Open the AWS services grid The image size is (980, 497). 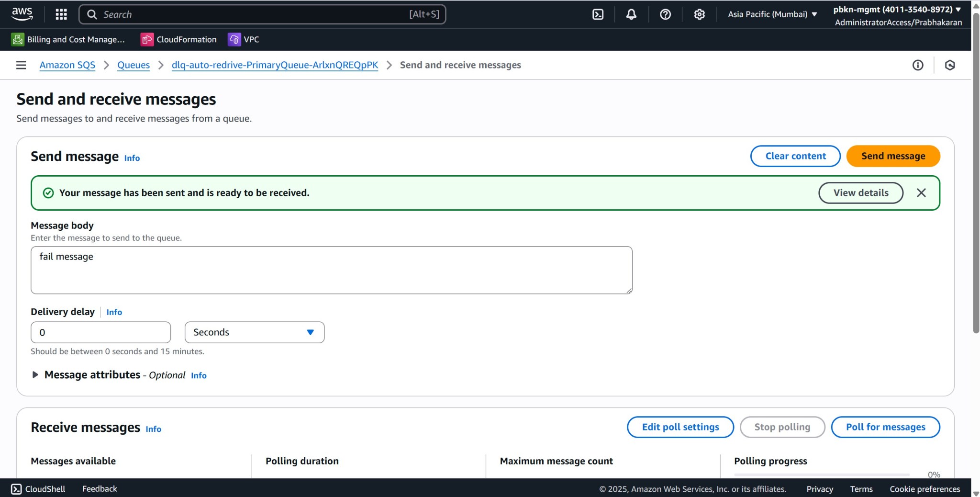point(61,14)
